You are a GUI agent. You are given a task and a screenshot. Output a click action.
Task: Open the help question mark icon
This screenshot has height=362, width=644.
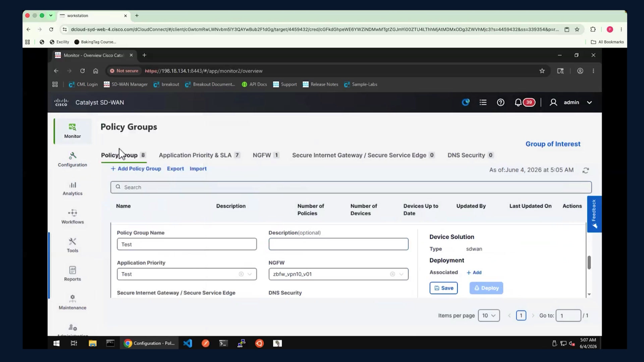click(500, 102)
